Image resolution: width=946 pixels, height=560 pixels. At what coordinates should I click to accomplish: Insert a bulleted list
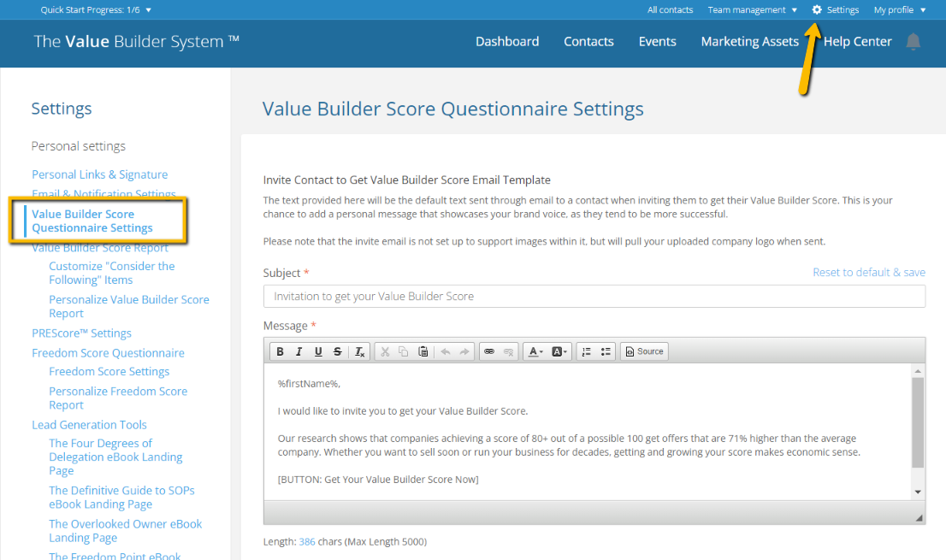point(605,351)
